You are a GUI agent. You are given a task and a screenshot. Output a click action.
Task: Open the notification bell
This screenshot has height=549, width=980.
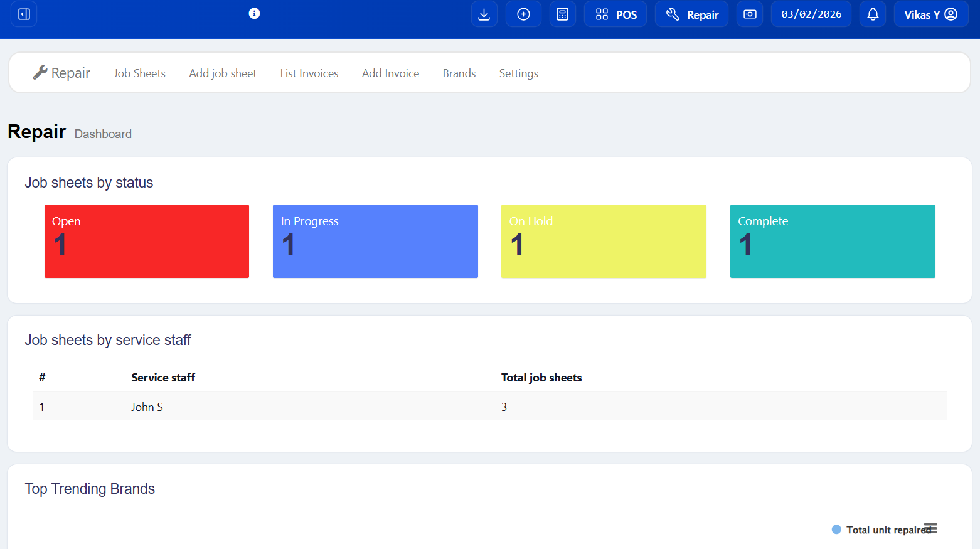pyautogui.click(x=872, y=14)
